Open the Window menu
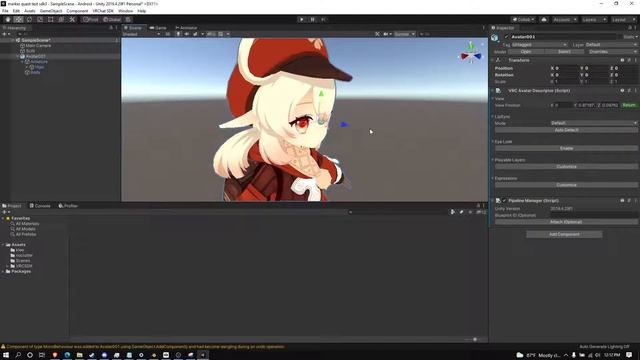Viewport: 640px width, 360px height. [125, 11]
